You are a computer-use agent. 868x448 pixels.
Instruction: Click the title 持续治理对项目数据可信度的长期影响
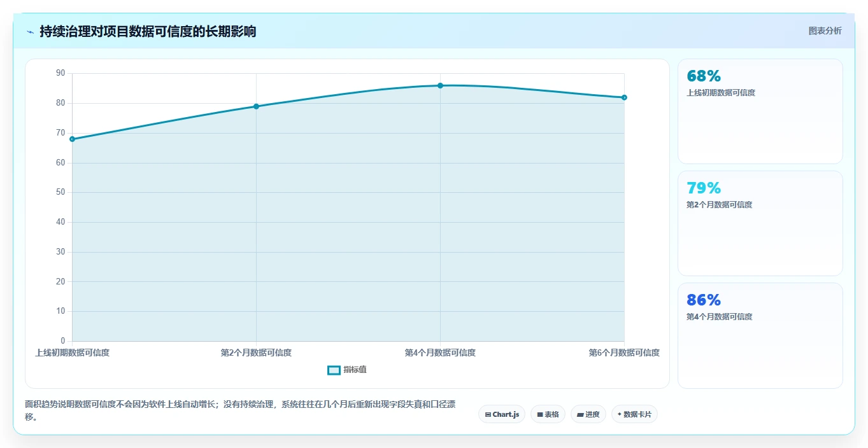[x=148, y=32]
